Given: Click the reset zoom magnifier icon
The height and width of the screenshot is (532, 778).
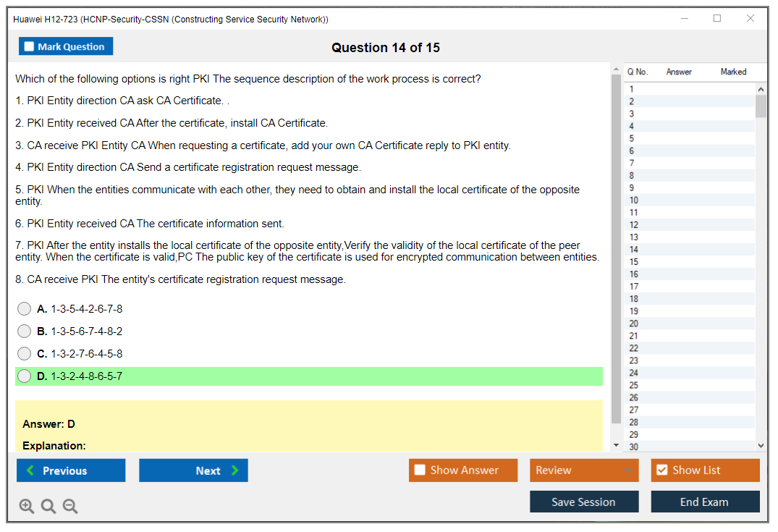Looking at the screenshot, I should pyautogui.click(x=48, y=507).
